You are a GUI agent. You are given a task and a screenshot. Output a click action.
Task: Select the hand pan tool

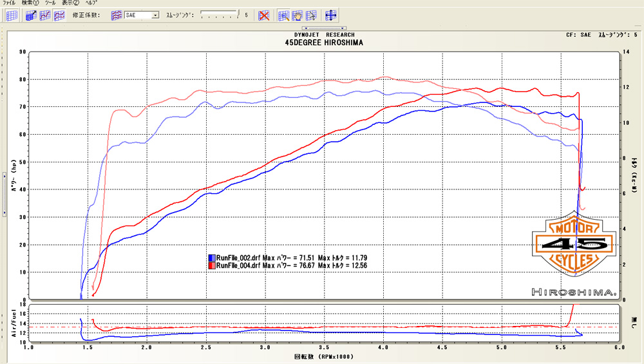tap(298, 15)
